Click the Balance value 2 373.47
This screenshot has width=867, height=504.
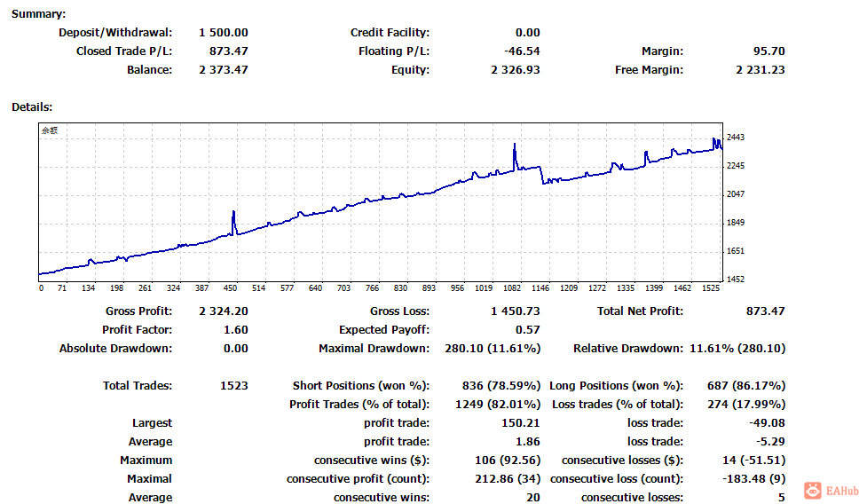pyautogui.click(x=224, y=70)
